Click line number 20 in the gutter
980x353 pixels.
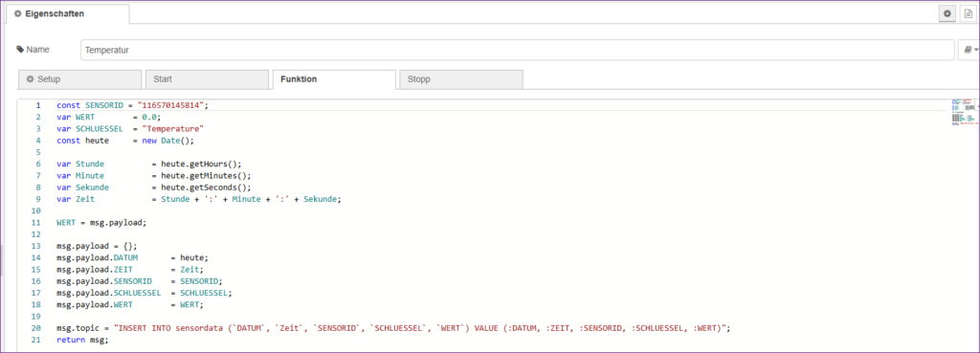pos(36,328)
